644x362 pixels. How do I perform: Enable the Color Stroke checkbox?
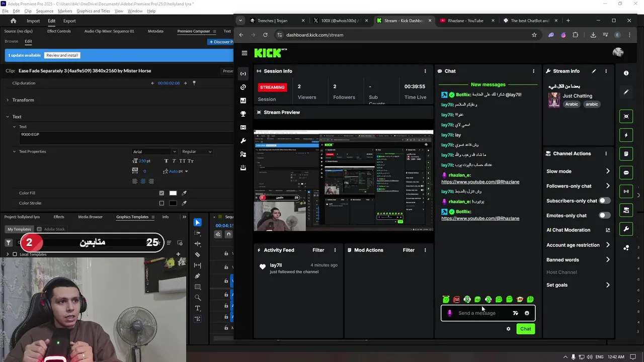click(162, 203)
